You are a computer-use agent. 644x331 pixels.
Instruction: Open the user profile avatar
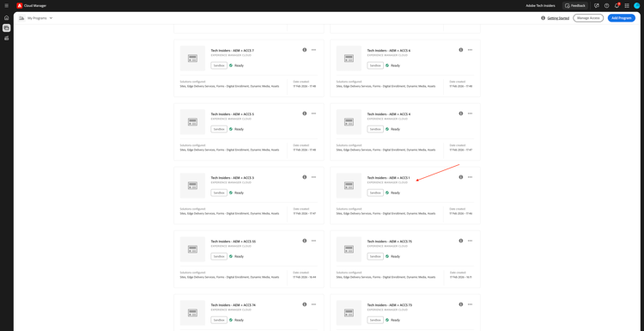637,6
